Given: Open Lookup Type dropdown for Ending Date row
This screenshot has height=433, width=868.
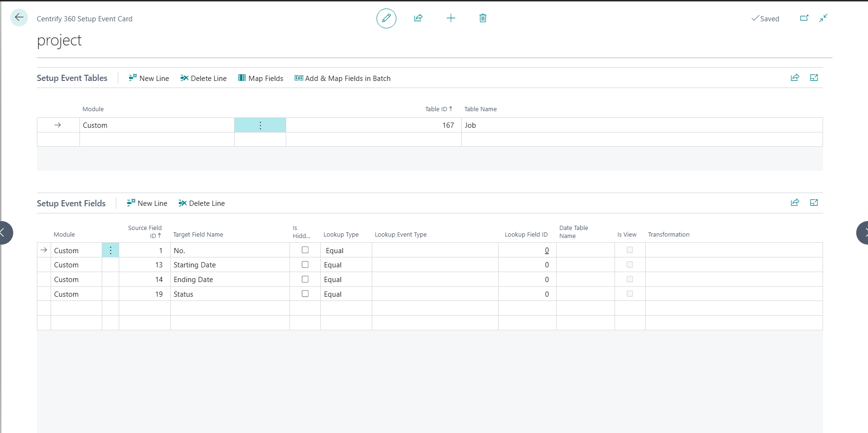Looking at the screenshot, I should 346,280.
